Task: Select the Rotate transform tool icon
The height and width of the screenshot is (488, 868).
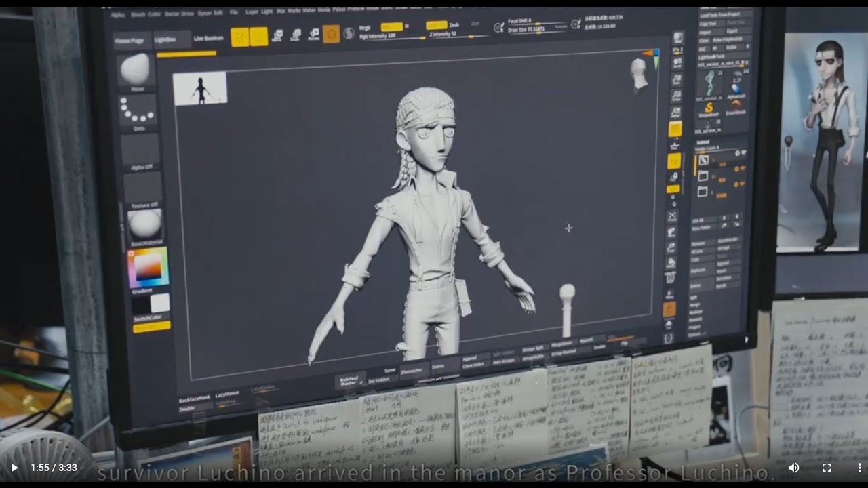Action: [313, 35]
